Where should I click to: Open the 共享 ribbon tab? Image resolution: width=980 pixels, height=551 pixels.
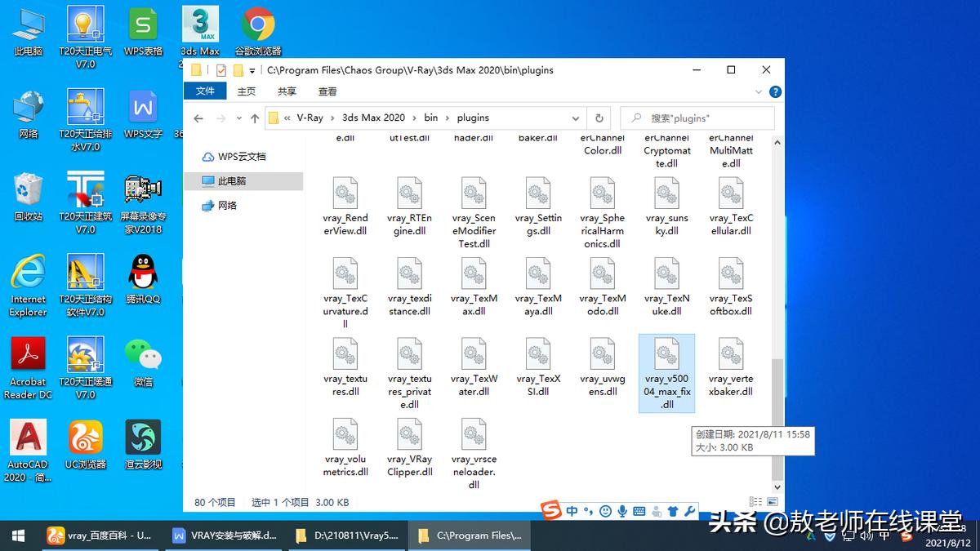click(x=287, y=91)
